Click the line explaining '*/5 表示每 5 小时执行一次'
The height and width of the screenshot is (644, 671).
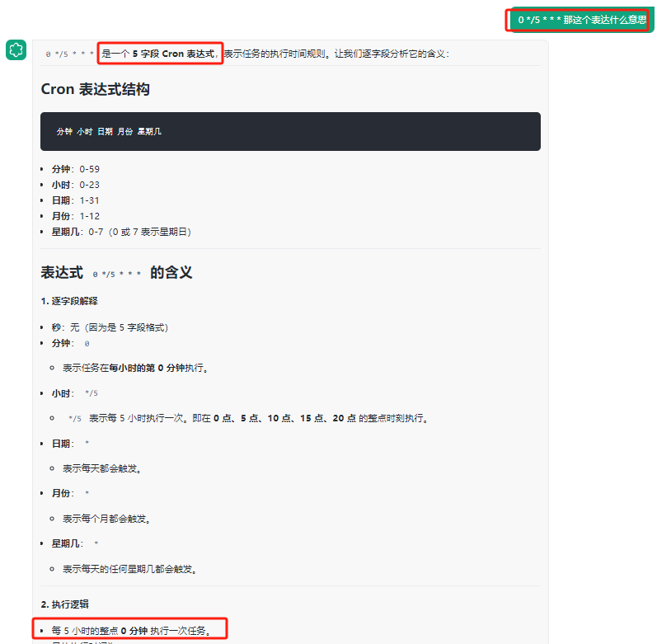(247, 418)
